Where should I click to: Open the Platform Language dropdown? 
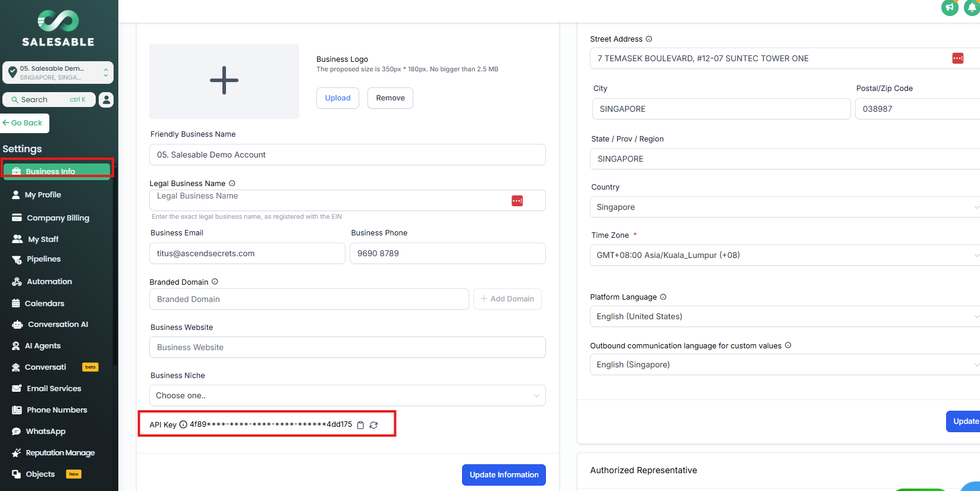tap(785, 316)
